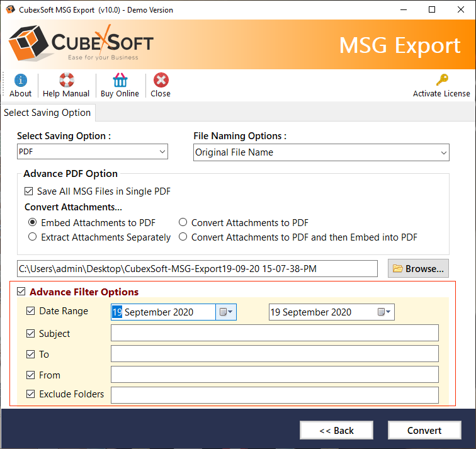476x449 pixels.
Task: Click the Subject filter text field
Action: click(x=275, y=332)
